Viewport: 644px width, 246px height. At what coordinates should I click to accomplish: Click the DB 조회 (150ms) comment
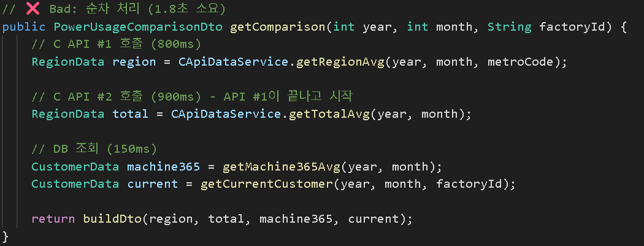click(94, 149)
